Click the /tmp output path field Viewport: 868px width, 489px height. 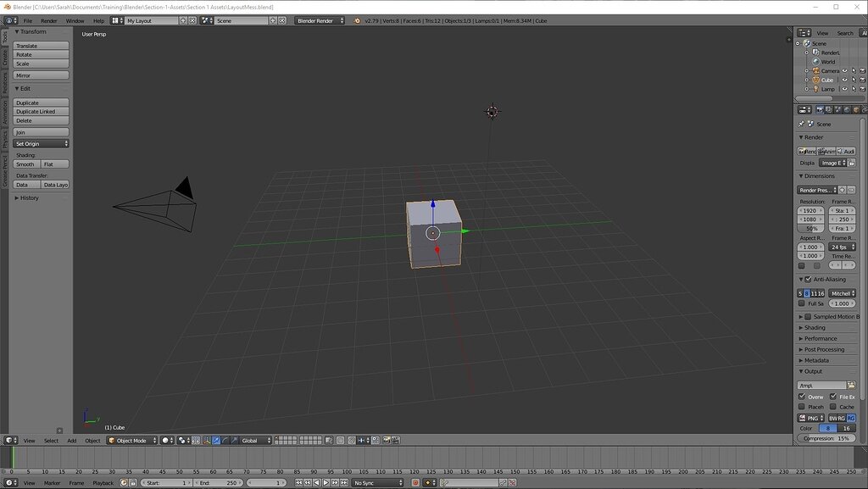point(821,385)
